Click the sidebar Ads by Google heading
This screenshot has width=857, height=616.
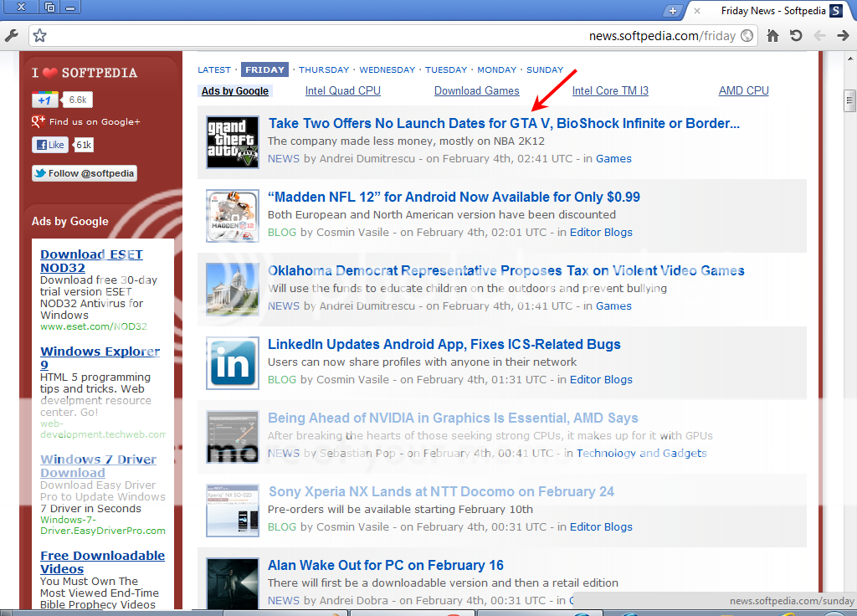[x=70, y=221]
